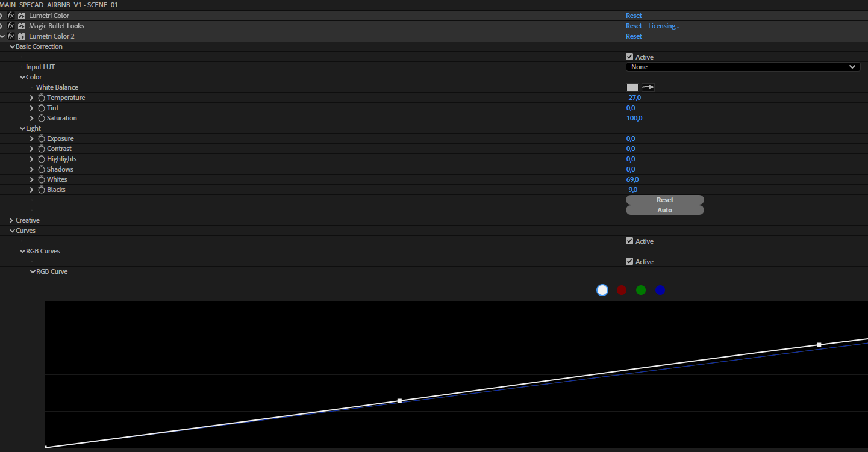Enable the Contrast stopwatch keyframe icon
Screen dimensions: 868x452
point(42,149)
